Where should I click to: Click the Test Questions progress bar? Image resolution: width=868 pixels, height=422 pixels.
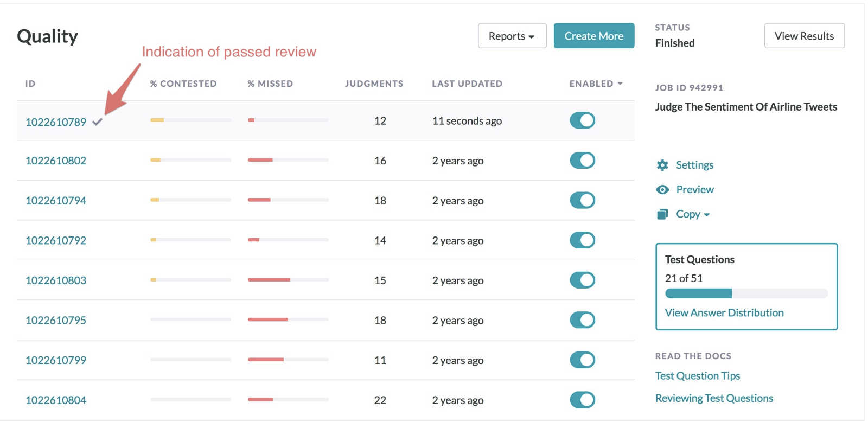(x=746, y=293)
